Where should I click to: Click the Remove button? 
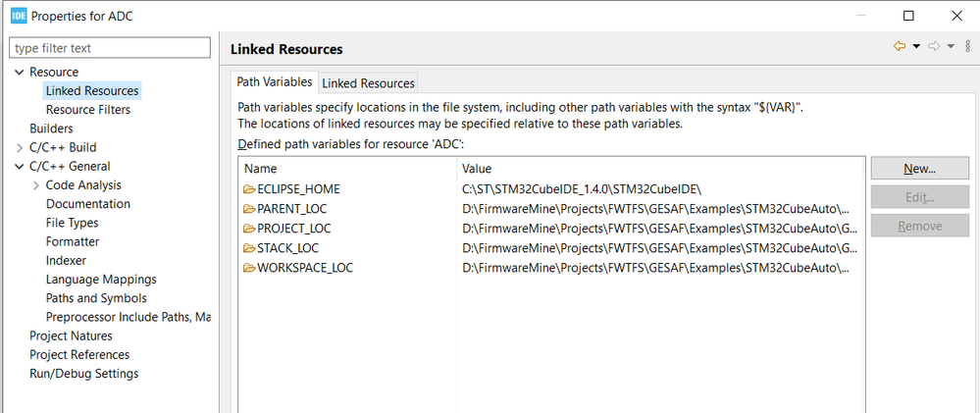919,226
